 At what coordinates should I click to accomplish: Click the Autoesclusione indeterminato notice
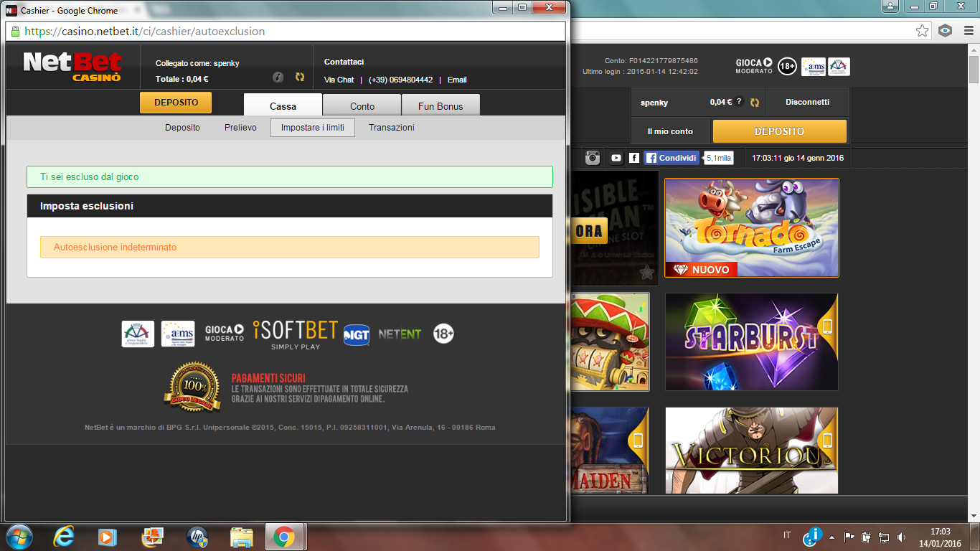tap(290, 247)
